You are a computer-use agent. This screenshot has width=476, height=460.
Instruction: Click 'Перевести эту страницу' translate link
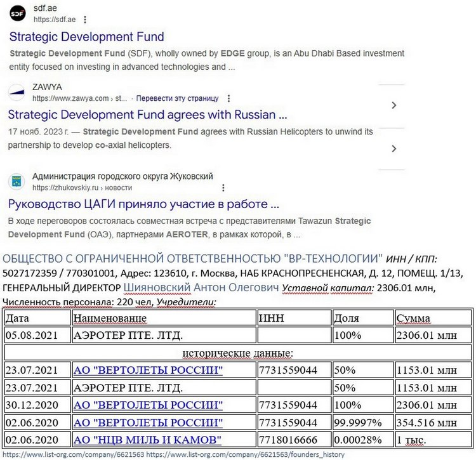click(x=177, y=98)
